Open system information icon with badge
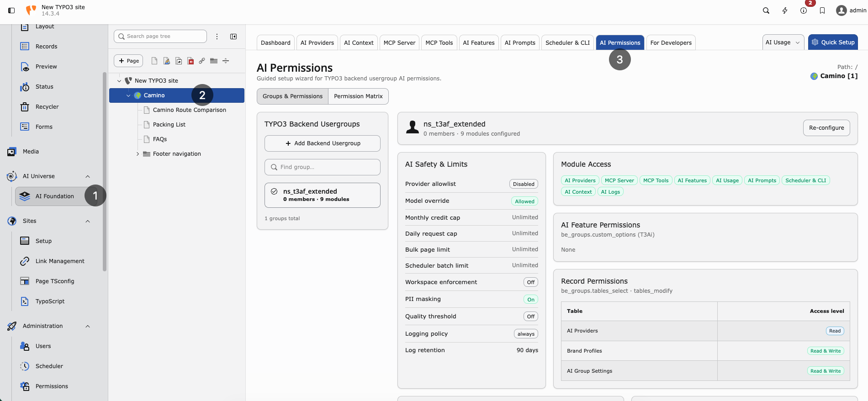The height and width of the screenshot is (401, 868). (804, 11)
